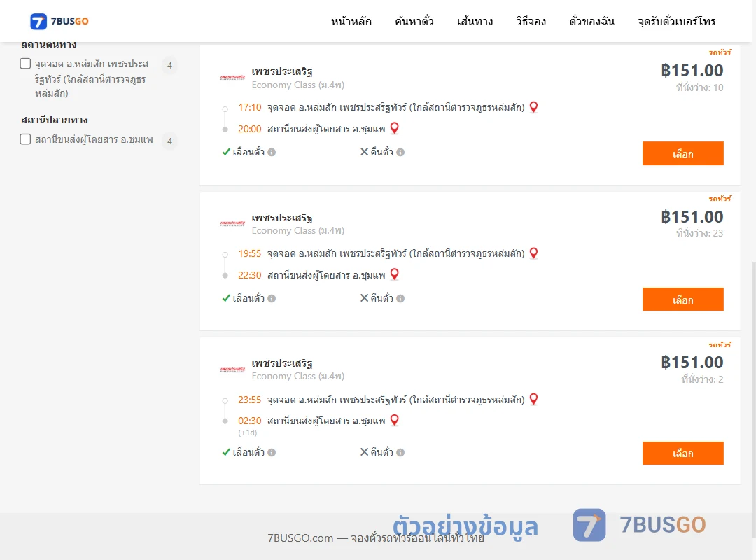Click the 7BUSGO logo in header
This screenshot has height=560, width=756.
(x=59, y=21)
